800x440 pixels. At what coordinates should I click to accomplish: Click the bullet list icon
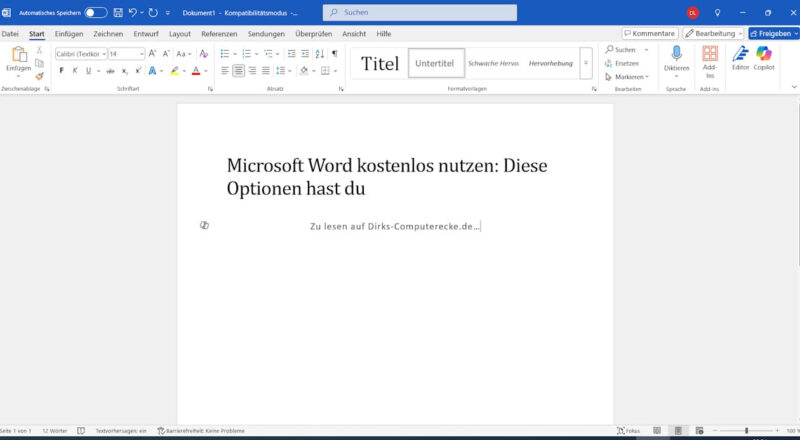pos(224,54)
